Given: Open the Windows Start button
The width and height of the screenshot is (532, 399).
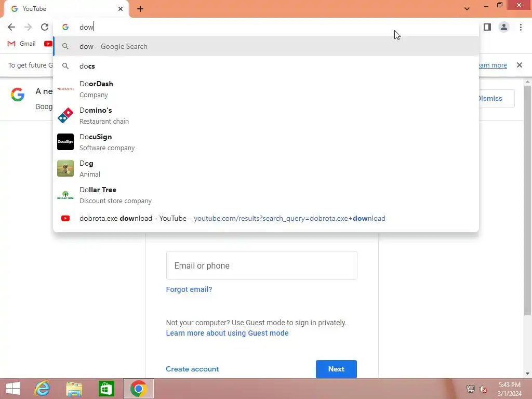Looking at the screenshot, I should coord(13,389).
